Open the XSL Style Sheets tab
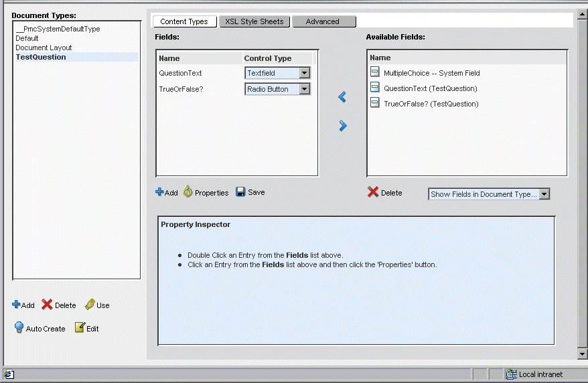Image resolution: width=588 pixels, height=383 pixels. pos(254,21)
